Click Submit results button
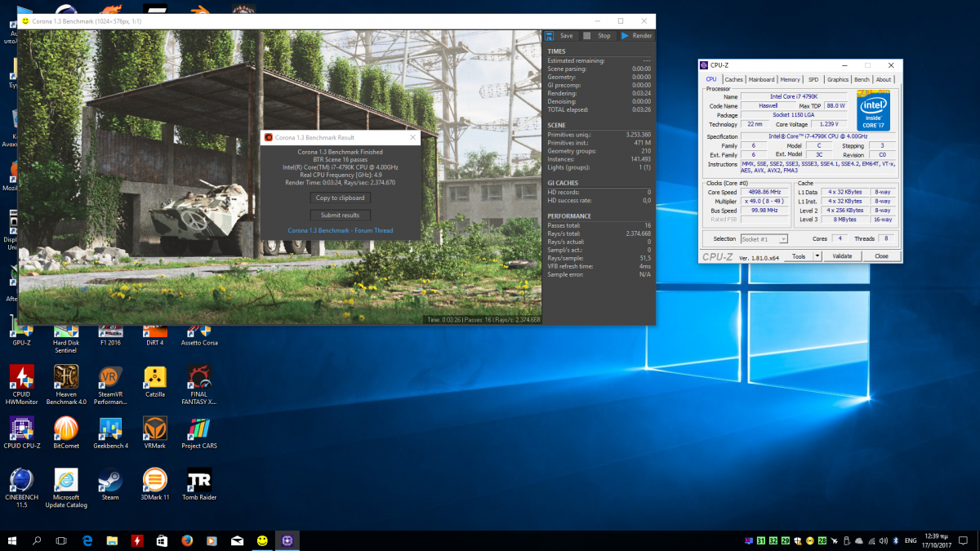Screen dimensions: 980x551 click(x=341, y=215)
